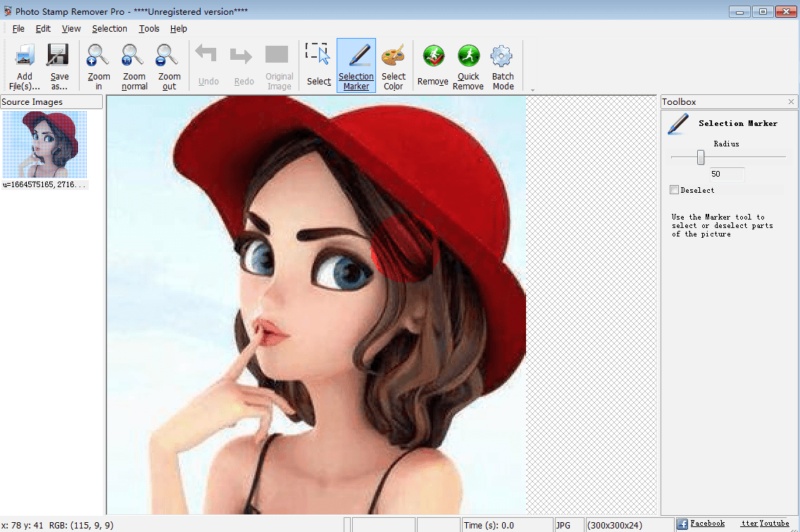
Task: Open the Tools menu
Action: click(149, 29)
